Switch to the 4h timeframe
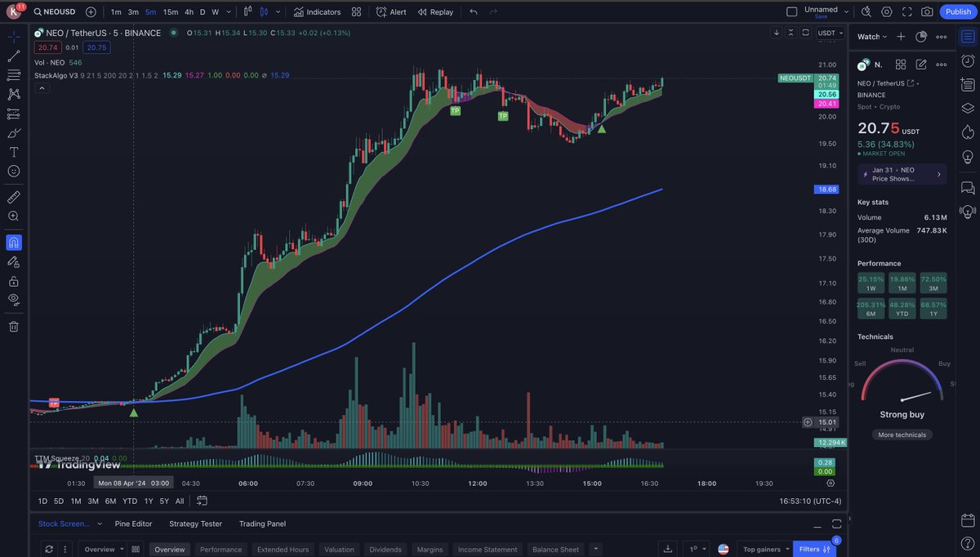The image size is (980, 557). [x=189, y=12]
